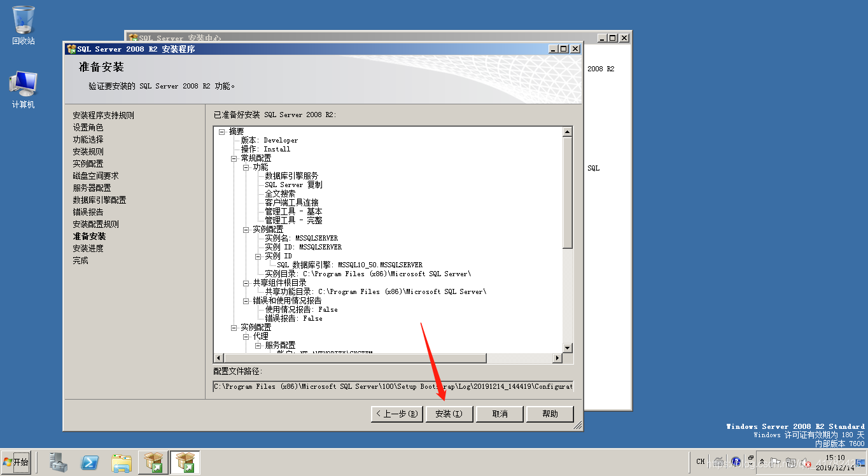Image resolution: width=868 pixels, height=476 pixels.
Task: Maximize the SQL Server 2008 R2 安装程序 window
Action: [564, 49]
